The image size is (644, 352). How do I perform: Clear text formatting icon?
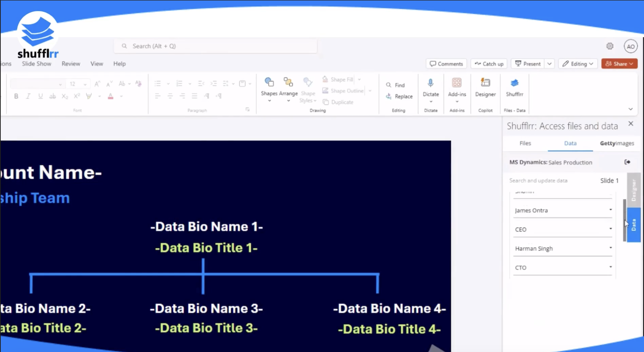pyautogui.click(x=138, y=83)
